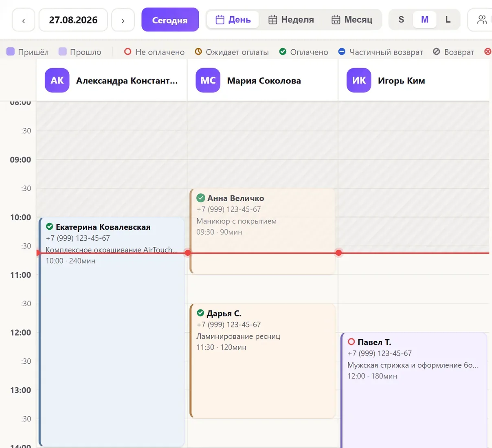Click paid status icon on Анна Величко
Screen dimensions: 492x448
pyautogui.click(x=201, y=198)
